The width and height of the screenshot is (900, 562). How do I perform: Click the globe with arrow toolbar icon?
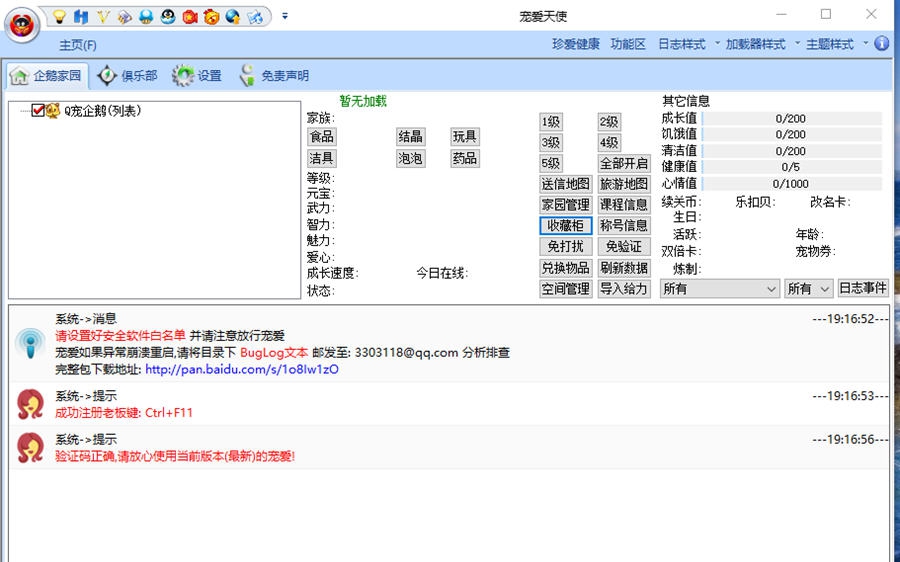(233, 17)
